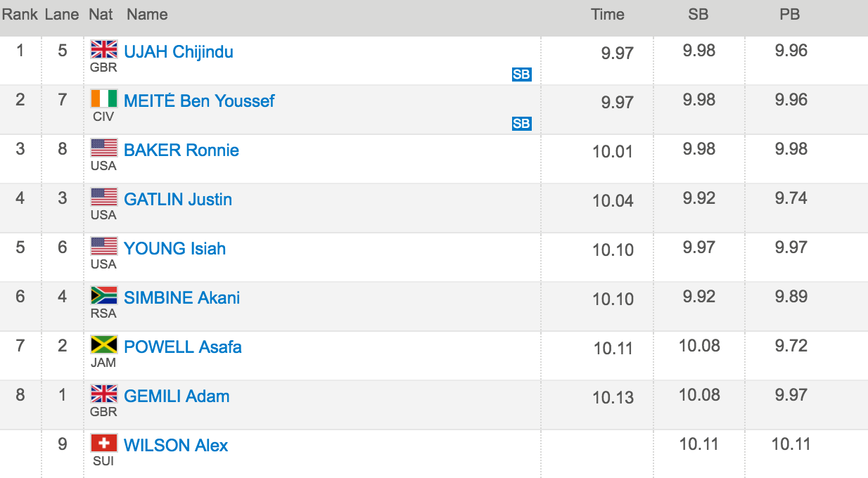Image resolution: width=868 pixels, height=478 pixels.
Task: Click the Swiss flag next to WILSON Alex
Action: [x=104, y=443]
